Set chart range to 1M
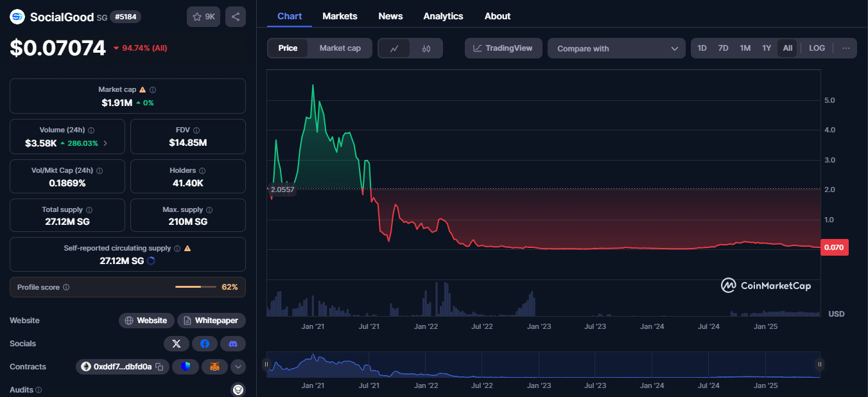The image size is (868, 397). click(x=745, y=48)
